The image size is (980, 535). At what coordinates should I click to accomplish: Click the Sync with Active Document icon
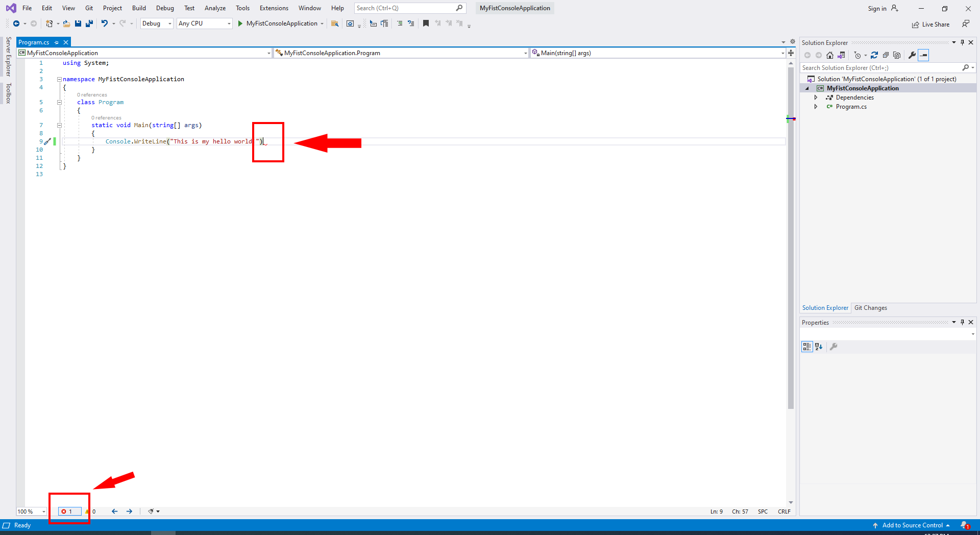pyautogui.click(x=874, y=55)
